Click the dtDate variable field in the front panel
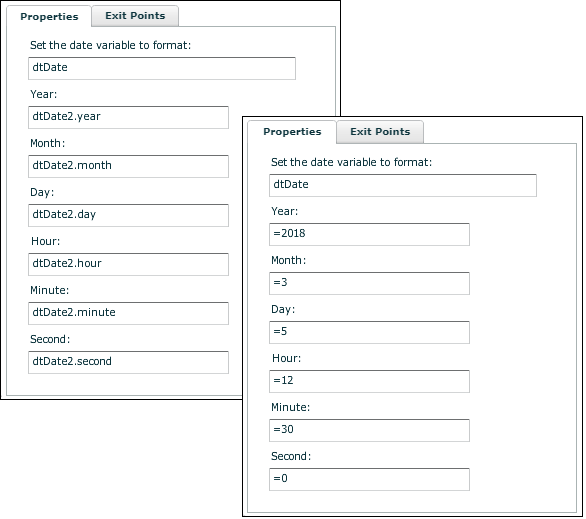Viewport: 586px width, 519px height. tap(403, 185)
